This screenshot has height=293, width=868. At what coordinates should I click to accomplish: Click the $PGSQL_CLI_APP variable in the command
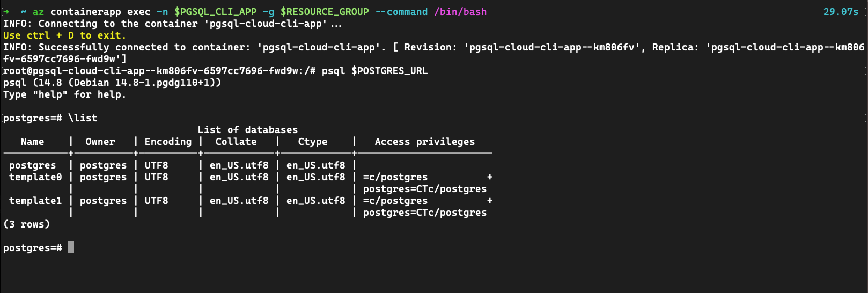[215, 12]
